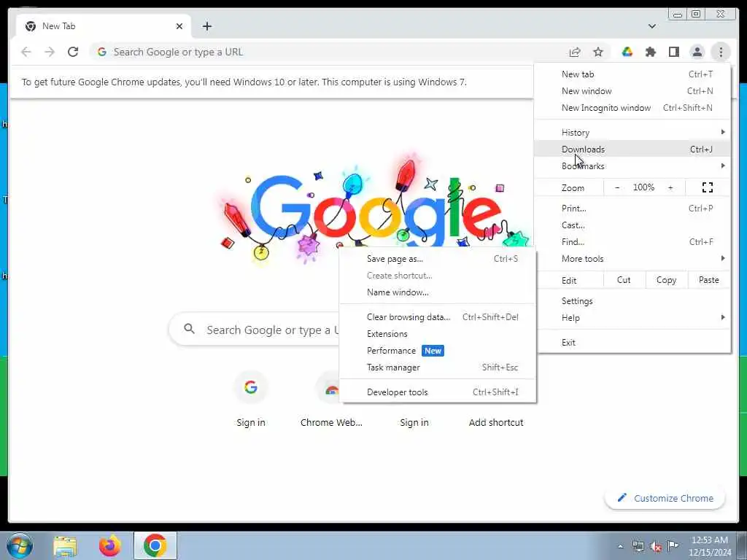Viewport: 747px width, 560px height.
Task: Click the back navigation arrow
Action: (26, 52)
